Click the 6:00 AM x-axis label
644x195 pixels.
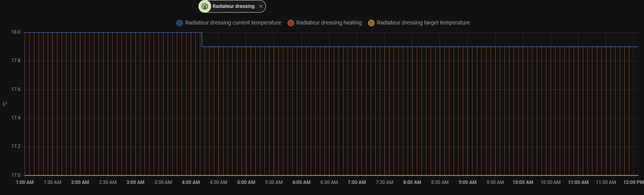click(x=301, y=182)
